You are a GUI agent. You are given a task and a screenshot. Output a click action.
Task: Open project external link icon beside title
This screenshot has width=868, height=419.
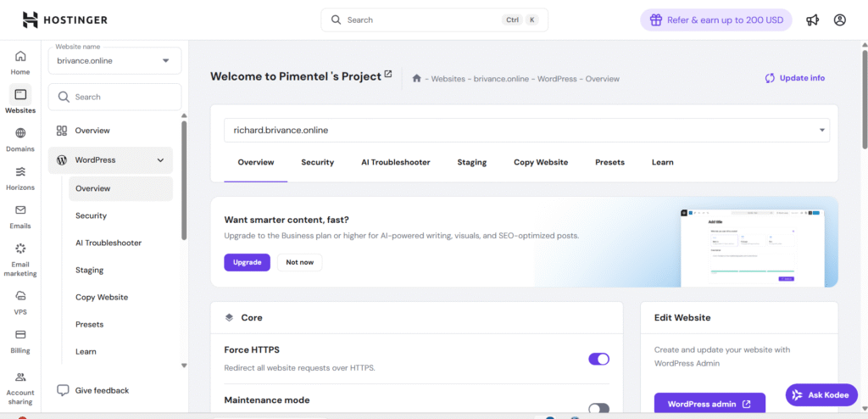click(x=388, y=75)
